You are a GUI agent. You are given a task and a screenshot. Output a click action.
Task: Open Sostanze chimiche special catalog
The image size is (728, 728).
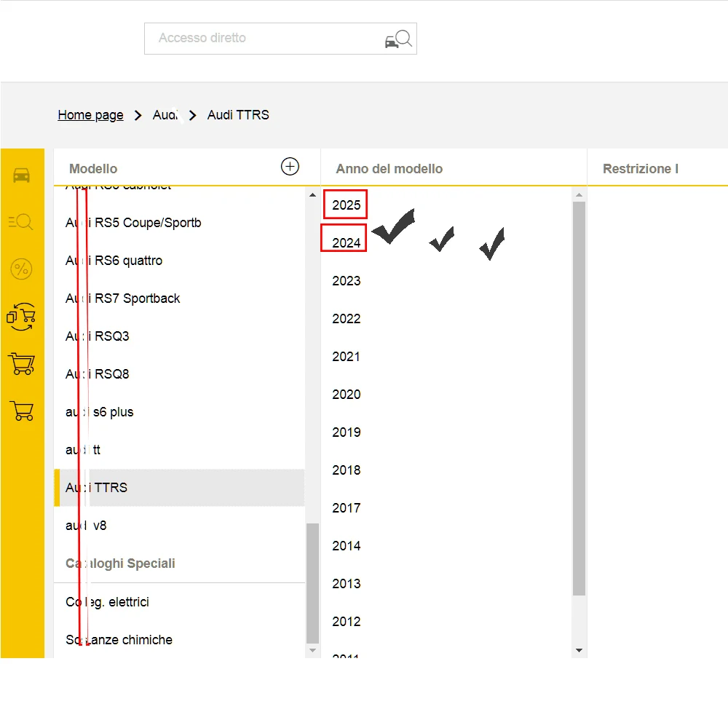(179, 640)
